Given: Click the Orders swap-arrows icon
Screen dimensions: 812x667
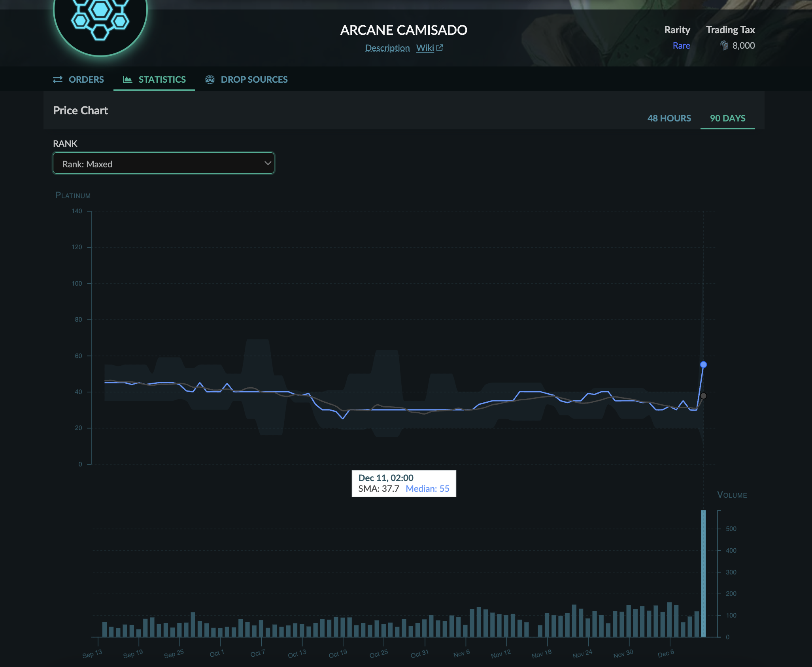Looking at the screenshot, I should (58, 80).
